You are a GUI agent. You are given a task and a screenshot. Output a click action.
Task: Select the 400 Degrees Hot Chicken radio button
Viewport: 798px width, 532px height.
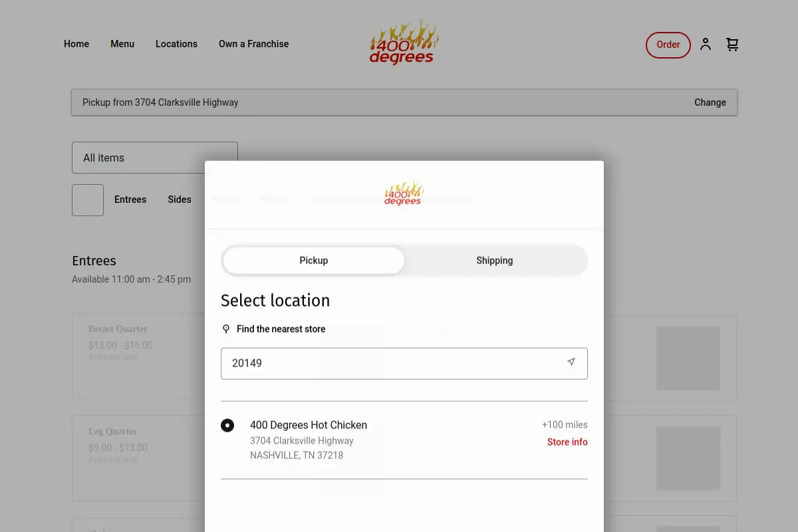tap(227, 425)
